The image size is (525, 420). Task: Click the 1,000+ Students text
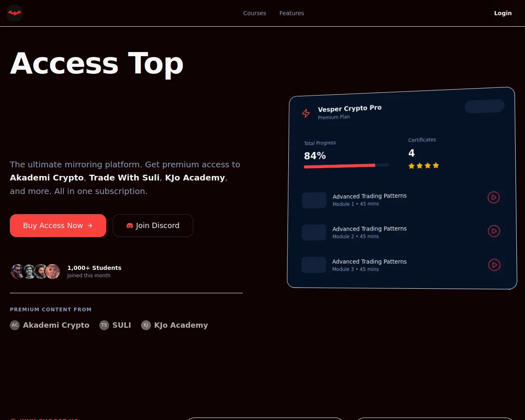pyautogui.click(x=94, y=268)
